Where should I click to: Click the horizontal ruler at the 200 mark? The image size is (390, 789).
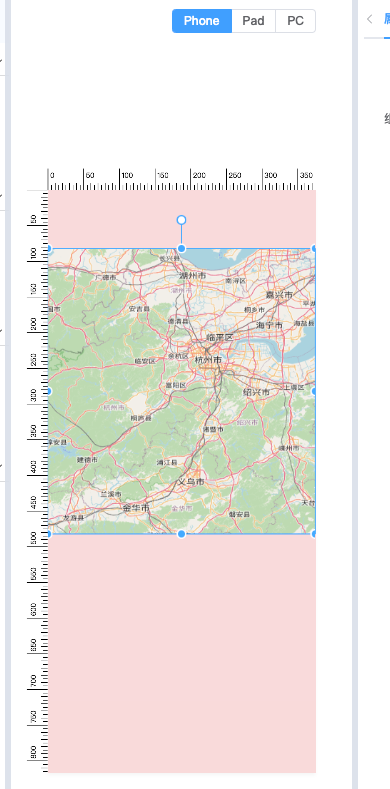tap(191, 180)
